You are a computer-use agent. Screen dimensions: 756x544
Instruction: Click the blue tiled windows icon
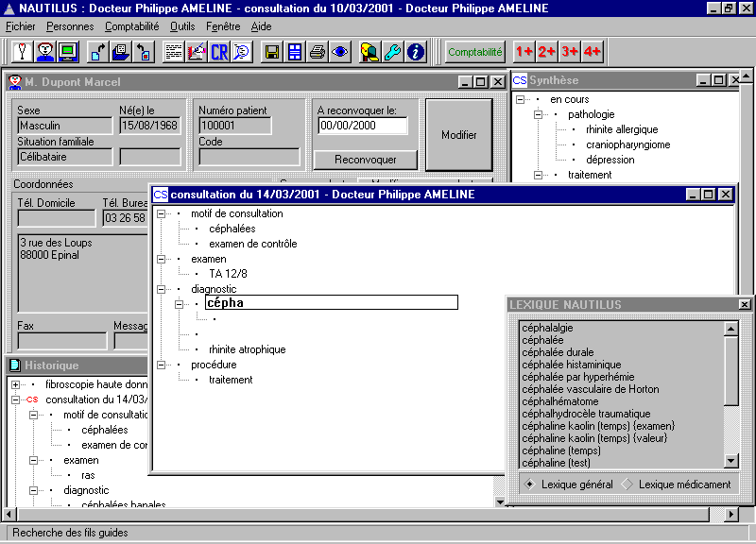click(x=295, y=52)
